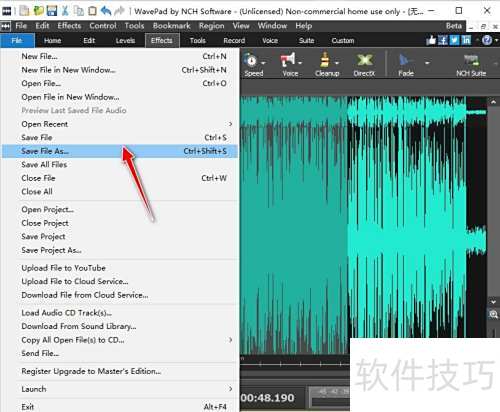Click scroll-up arrow of waveform scrollbar
Screen dimensions: 500x412
tap(493, 102)
